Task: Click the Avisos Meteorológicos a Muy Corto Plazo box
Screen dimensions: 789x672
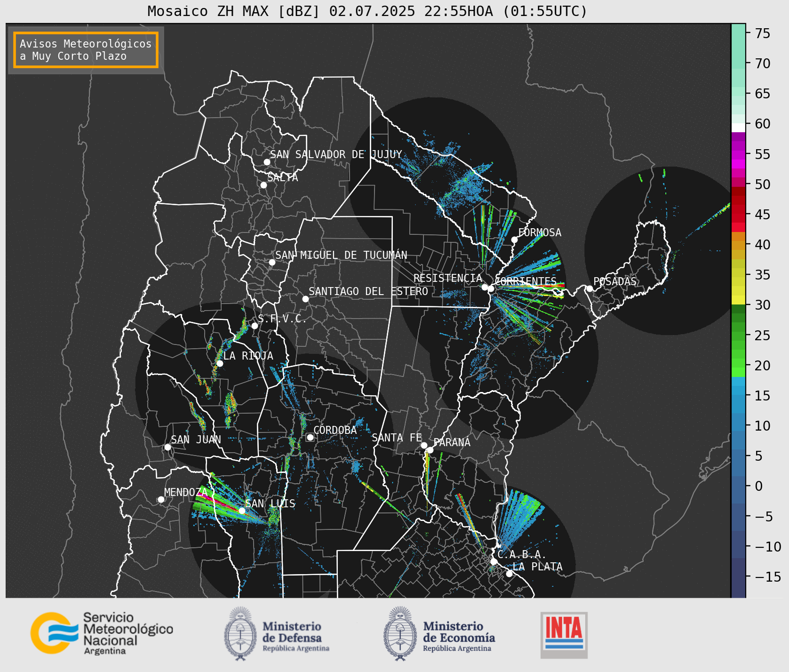Action: (x=86, y=50)
